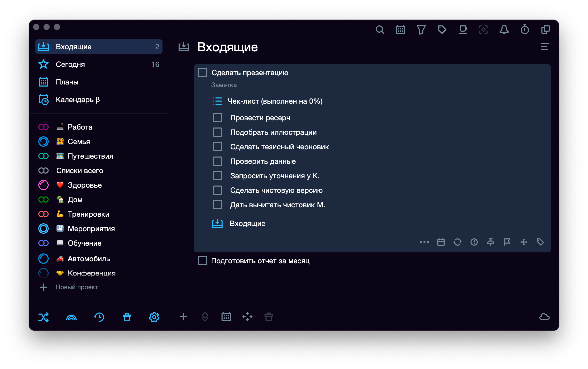
Task: Open the Тренировки project
Action: [99, 214]
